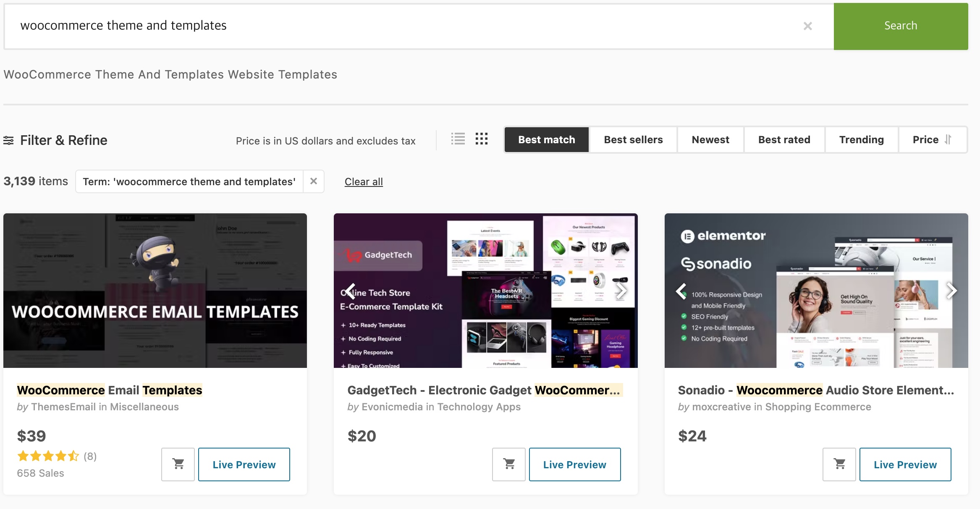Open the Filter & Refine panel
This screenshot has height=509, width=980.
point(55,140)
